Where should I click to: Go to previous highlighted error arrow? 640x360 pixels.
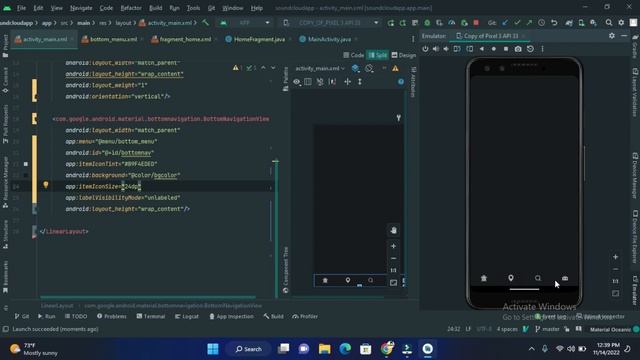click(263, 68)
